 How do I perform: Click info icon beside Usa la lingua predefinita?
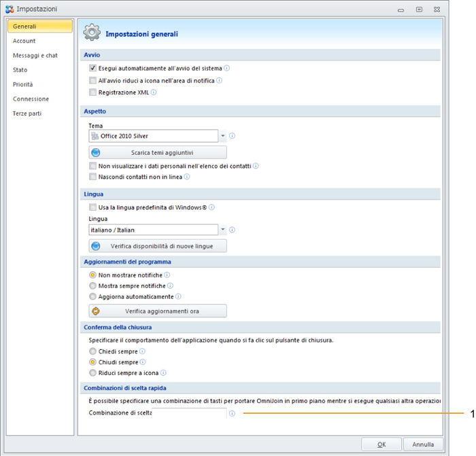click(x=211, y=207)
